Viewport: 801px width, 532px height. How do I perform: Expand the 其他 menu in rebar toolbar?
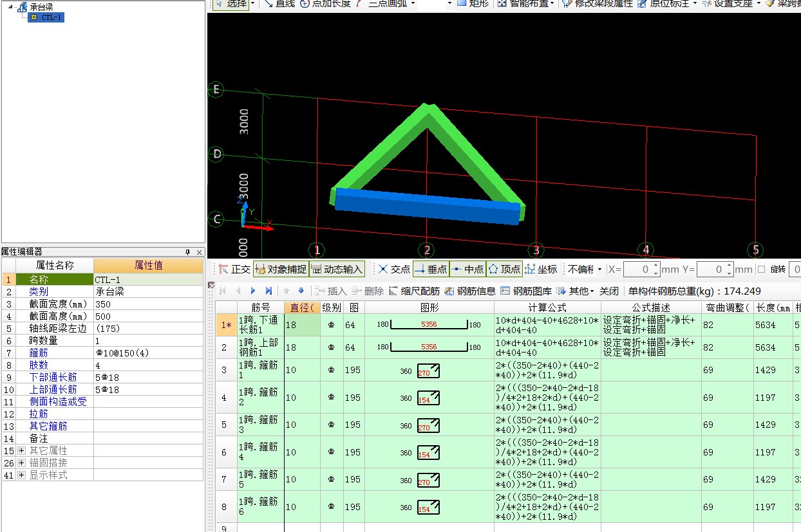[575, 291]
